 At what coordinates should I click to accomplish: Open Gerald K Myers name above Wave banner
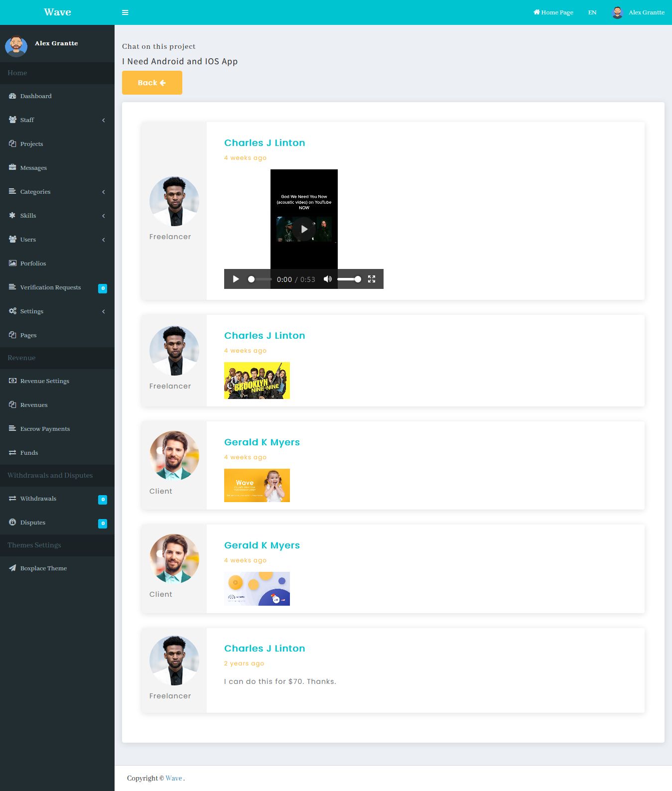coord(262,442)
